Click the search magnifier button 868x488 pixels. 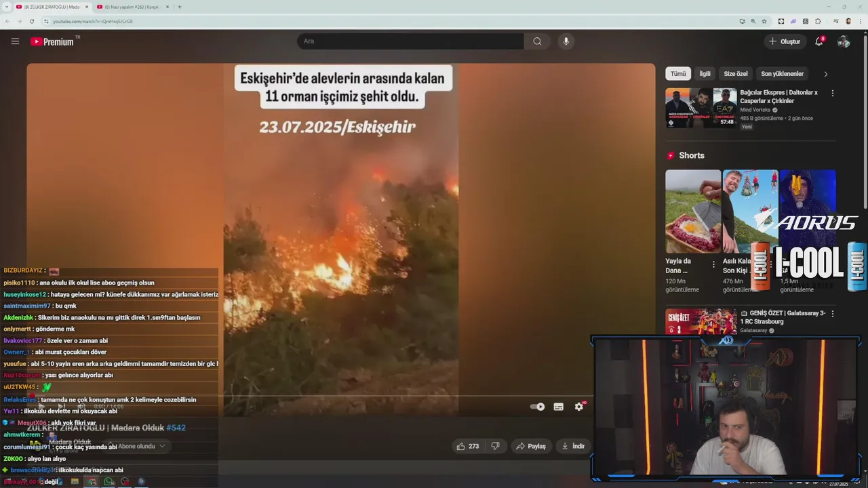pos(537,41)
